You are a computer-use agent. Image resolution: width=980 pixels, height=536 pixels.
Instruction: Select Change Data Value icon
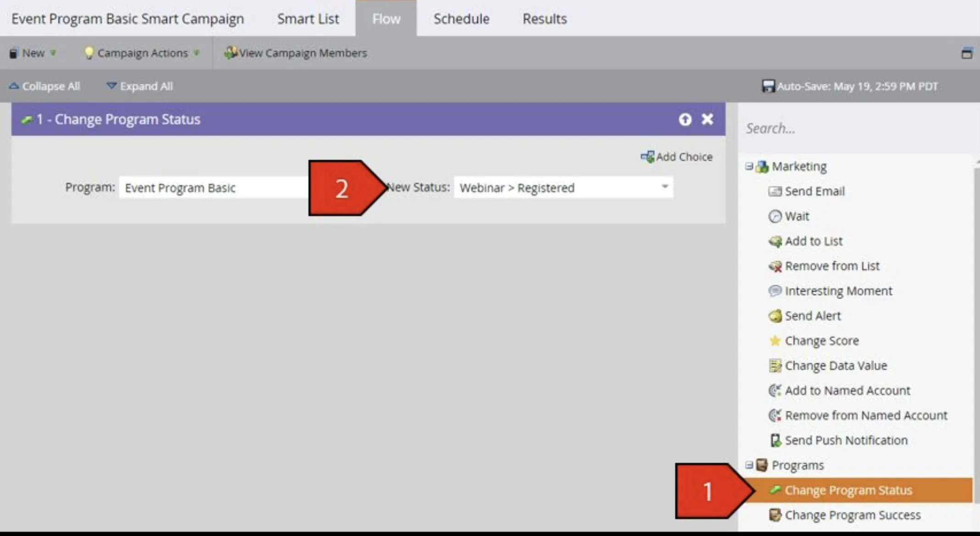[775, 366]
